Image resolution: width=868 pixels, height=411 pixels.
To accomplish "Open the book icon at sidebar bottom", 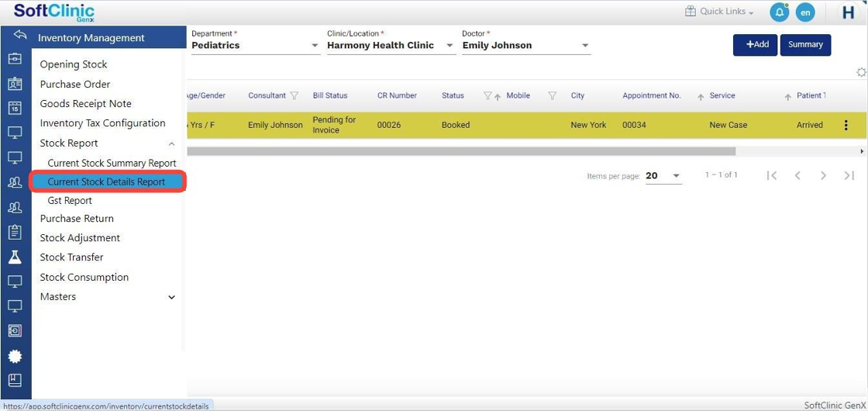I will (15, 380).
